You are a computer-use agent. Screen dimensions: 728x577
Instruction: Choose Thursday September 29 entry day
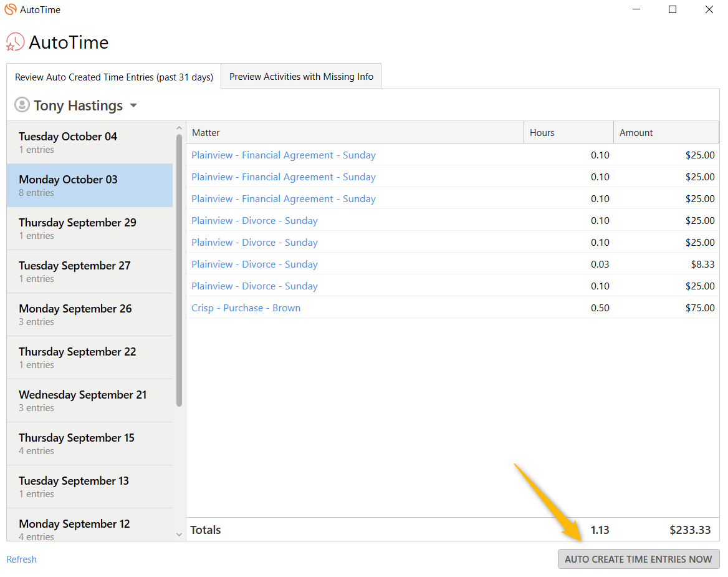coord(90,228)
